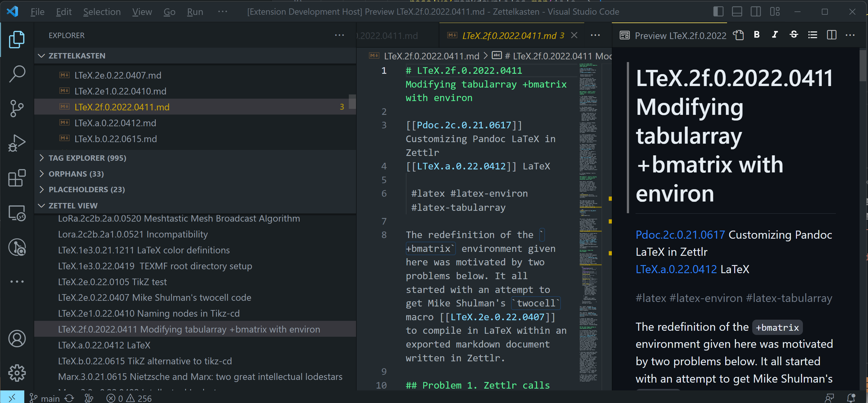
Task: Open the Extensions view icon
Action: pyautogui.click(x=17, y=178)
